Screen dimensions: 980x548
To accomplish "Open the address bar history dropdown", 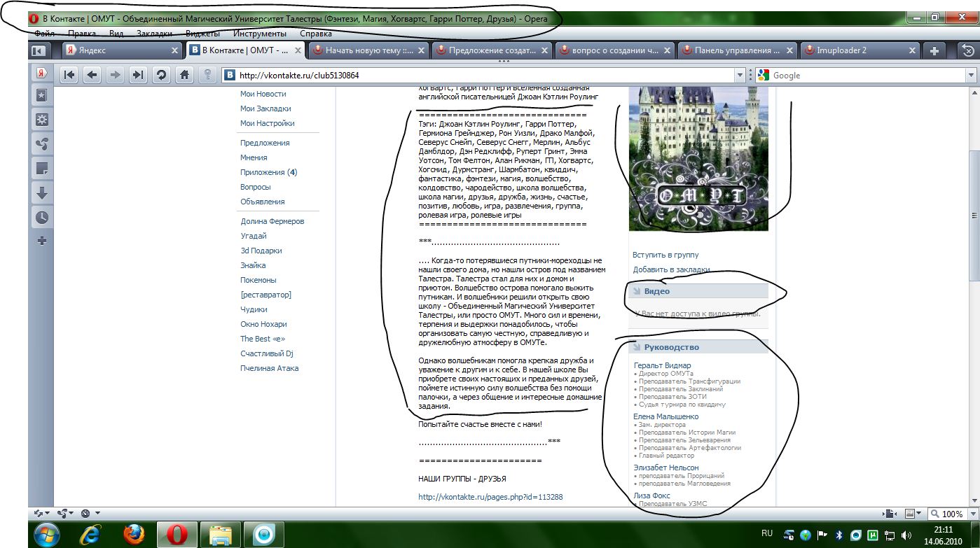I will tap(740, 75).
